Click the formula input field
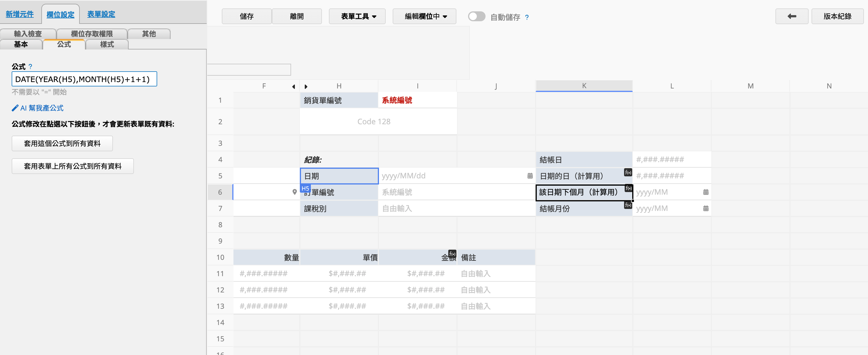The image size is (868, 355). [84, 79]
